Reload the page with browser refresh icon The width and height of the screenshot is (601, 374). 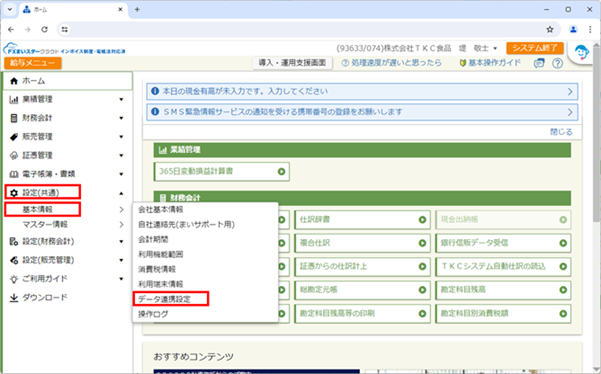click(x=44, y=30)
